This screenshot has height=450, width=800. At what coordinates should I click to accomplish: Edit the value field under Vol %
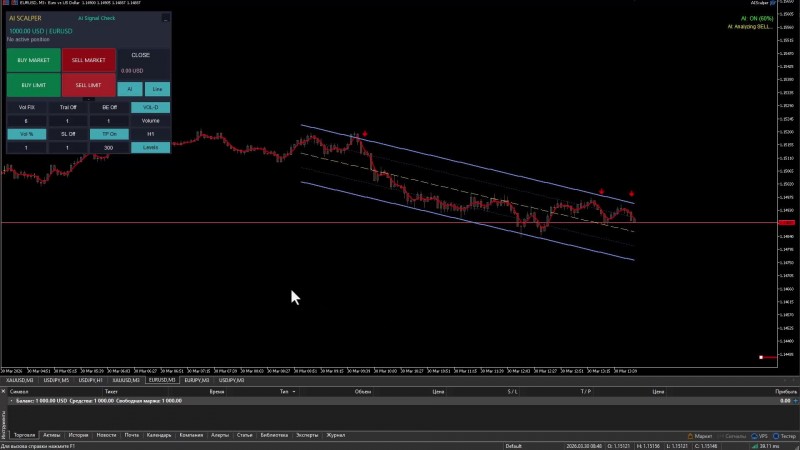(x=27, y=147)
